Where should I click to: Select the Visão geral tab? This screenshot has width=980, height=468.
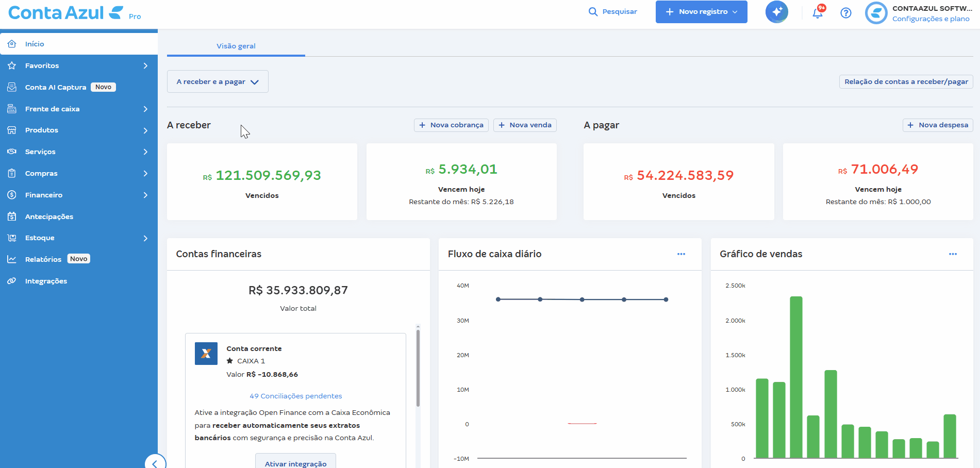tap(236, 46)
